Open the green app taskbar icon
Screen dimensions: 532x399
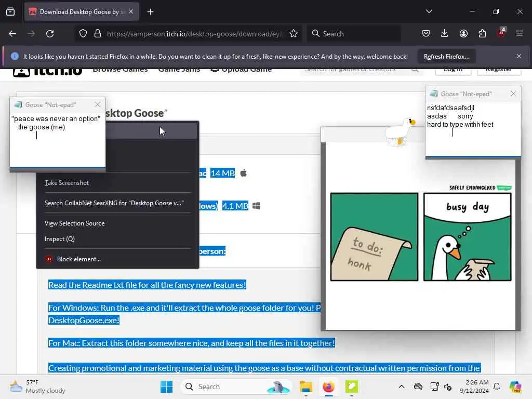click(352, 387)
